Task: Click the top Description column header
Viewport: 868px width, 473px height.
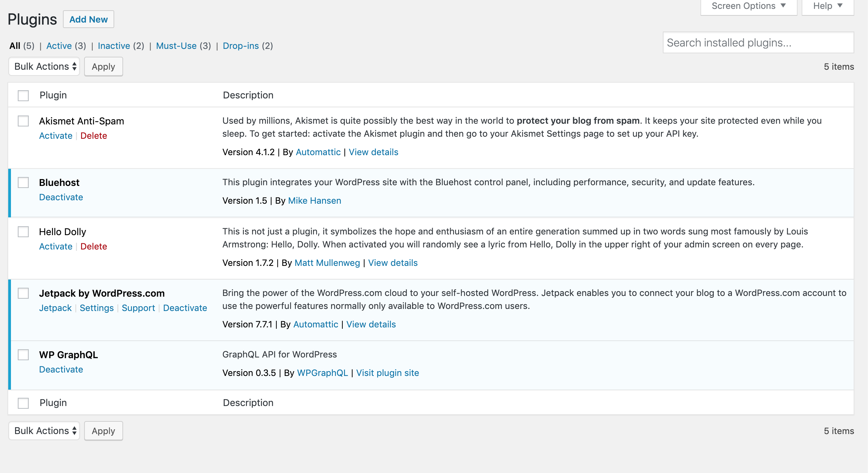Action: coord(248,95)
